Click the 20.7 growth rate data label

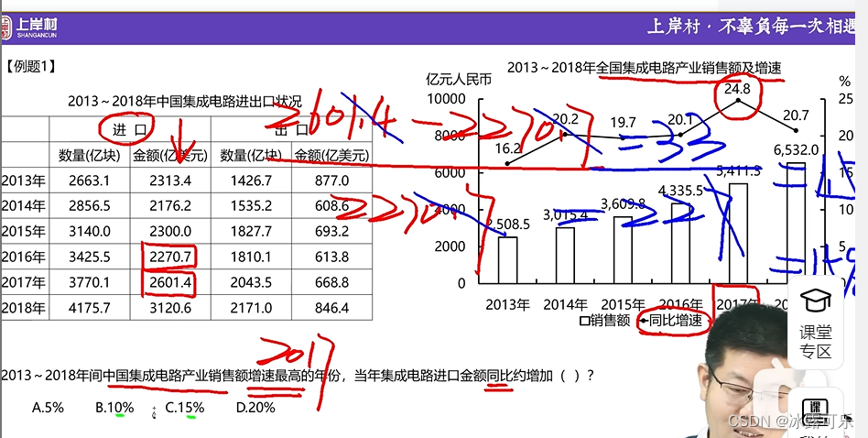[796, 115]
